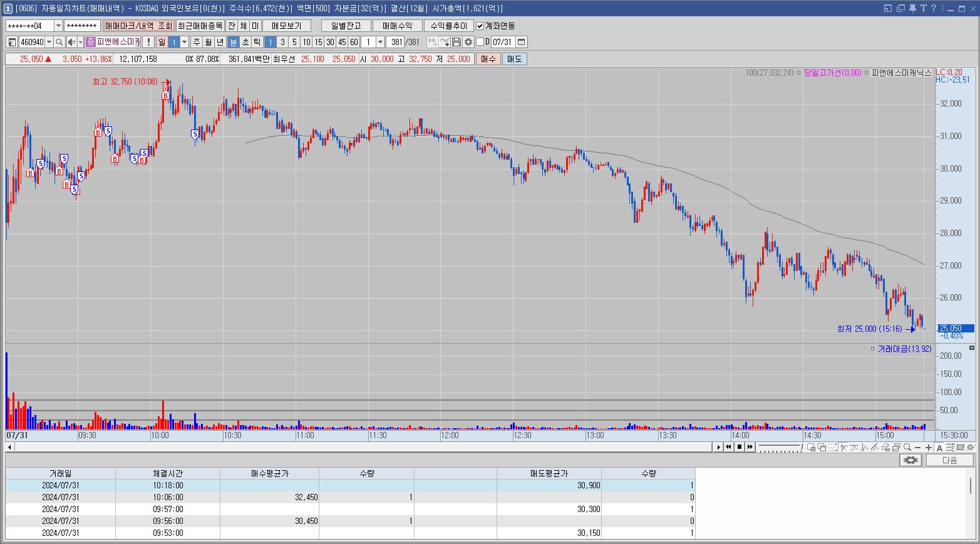The image size is (980, 544).
Task: Open stock code search magnifier
Action: (59, 42)
